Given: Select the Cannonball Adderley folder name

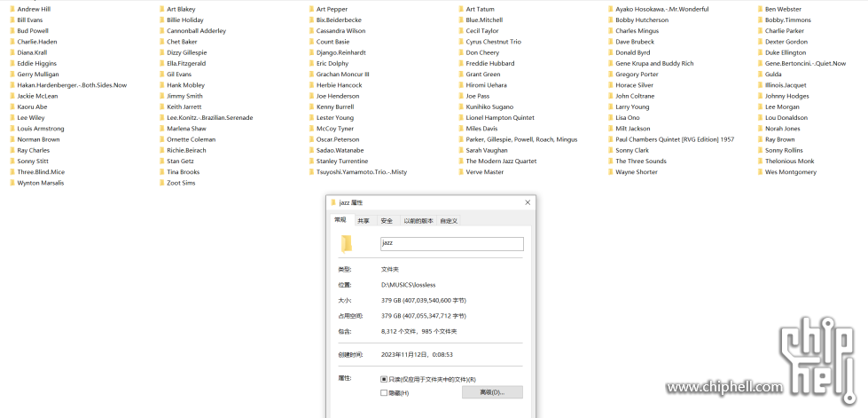Looking at the screenshot, I should click(x=197, y=31).
